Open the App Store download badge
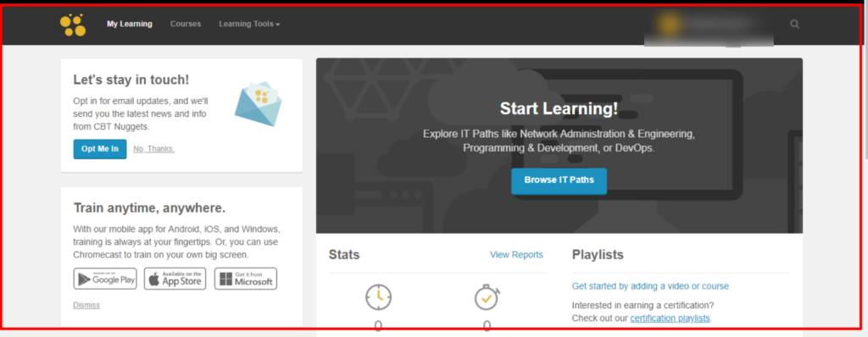This screenshot has height=337, width=868. click(175, 279)
